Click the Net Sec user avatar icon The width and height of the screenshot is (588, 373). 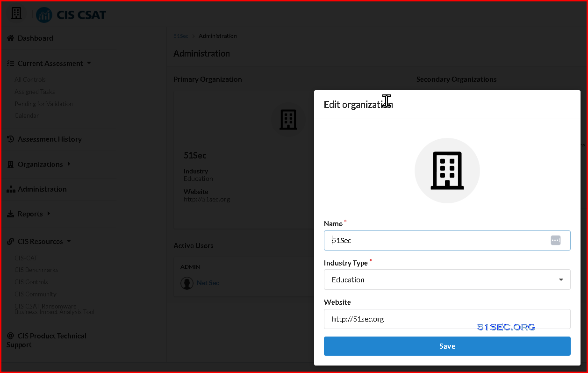(x=187, y=283)
